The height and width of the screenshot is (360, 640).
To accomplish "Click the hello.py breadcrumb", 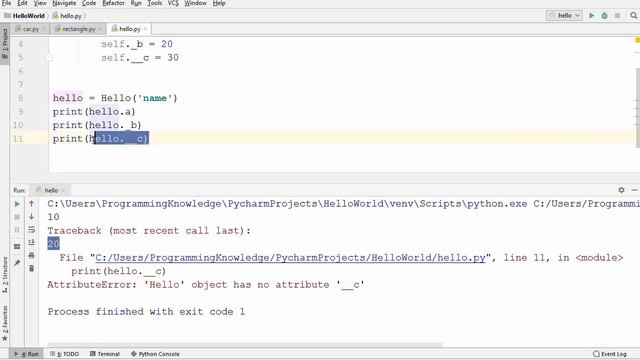I will [x=67, y=16].
